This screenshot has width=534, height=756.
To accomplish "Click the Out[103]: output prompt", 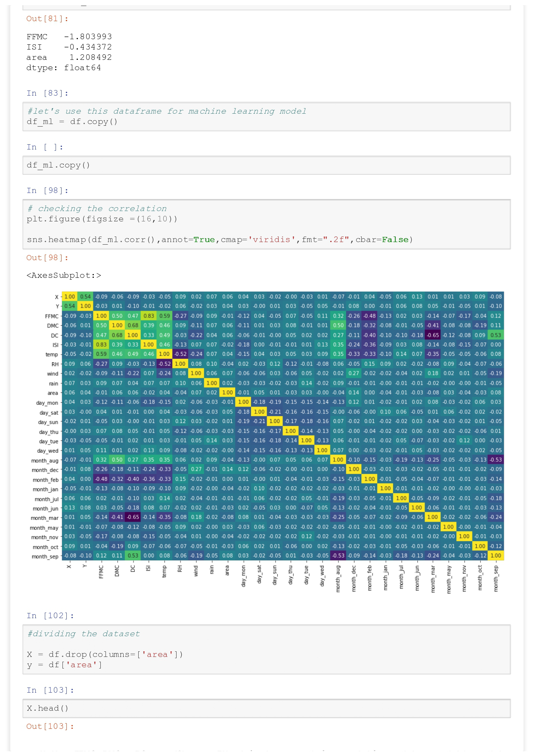I will [50, 726].
